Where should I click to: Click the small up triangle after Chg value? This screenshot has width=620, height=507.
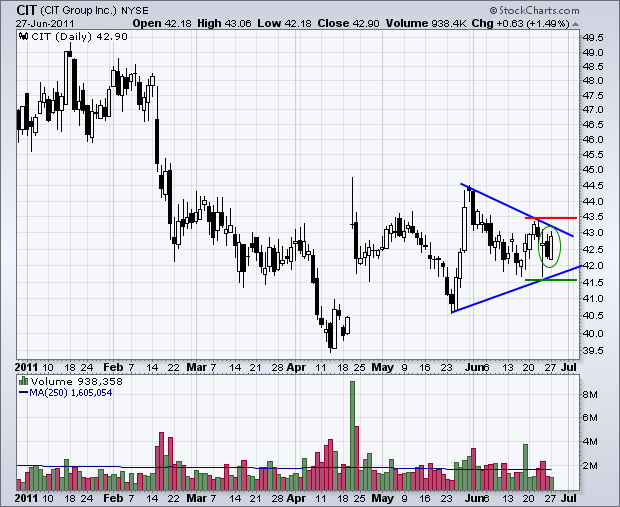pos(575,25)
